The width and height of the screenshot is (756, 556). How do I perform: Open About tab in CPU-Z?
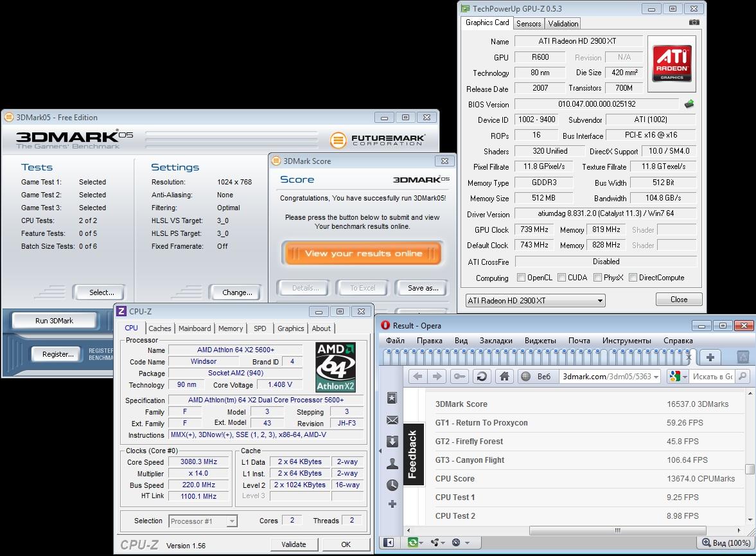(x=321, y=328)
